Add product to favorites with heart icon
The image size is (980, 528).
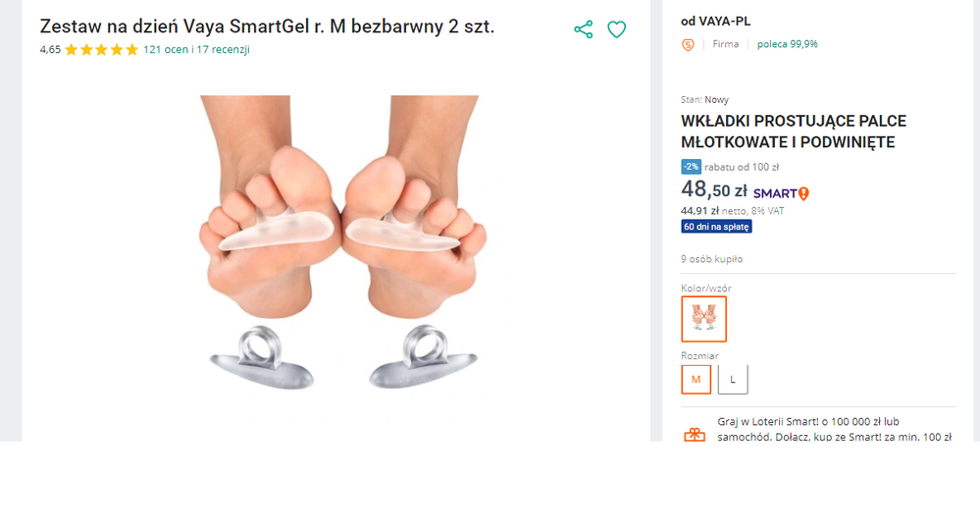tap(616, 29)
